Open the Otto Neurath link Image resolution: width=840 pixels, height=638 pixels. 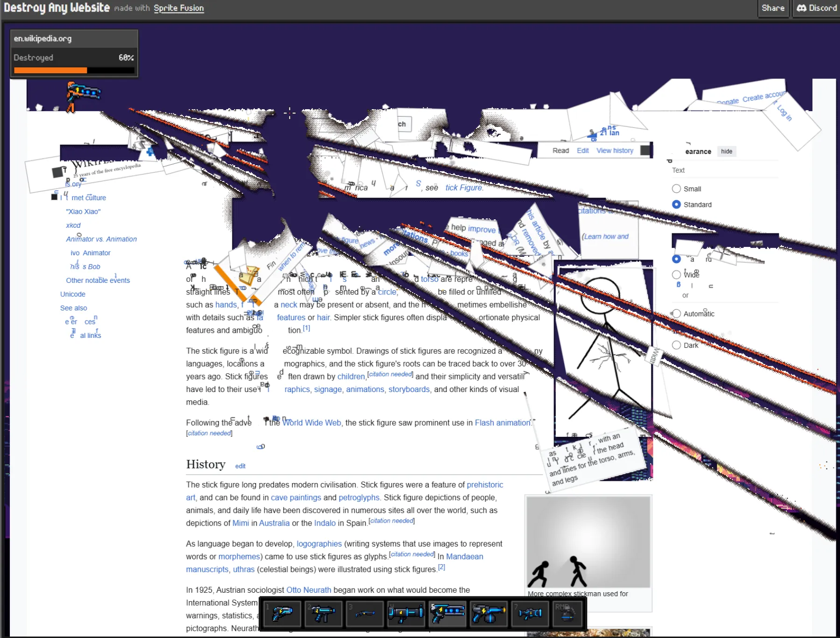(x=308, y=590)
